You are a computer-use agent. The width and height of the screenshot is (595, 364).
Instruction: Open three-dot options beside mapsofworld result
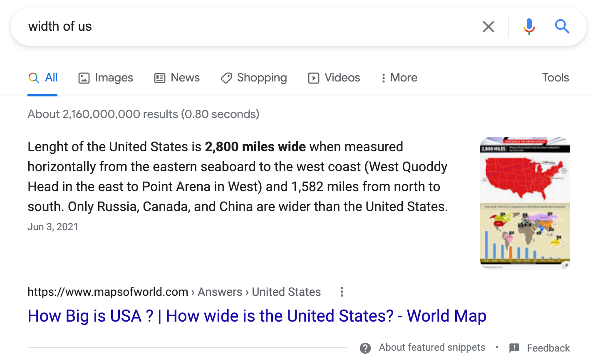point(342,292)
